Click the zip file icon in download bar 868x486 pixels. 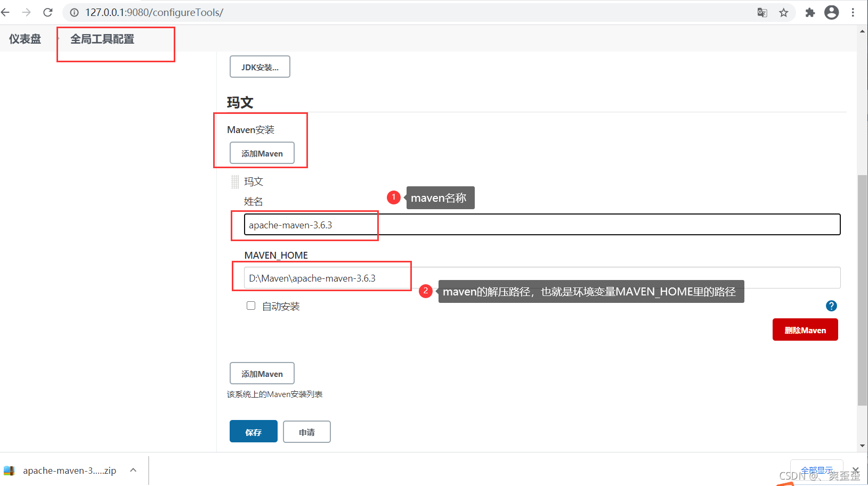[9, 471]
